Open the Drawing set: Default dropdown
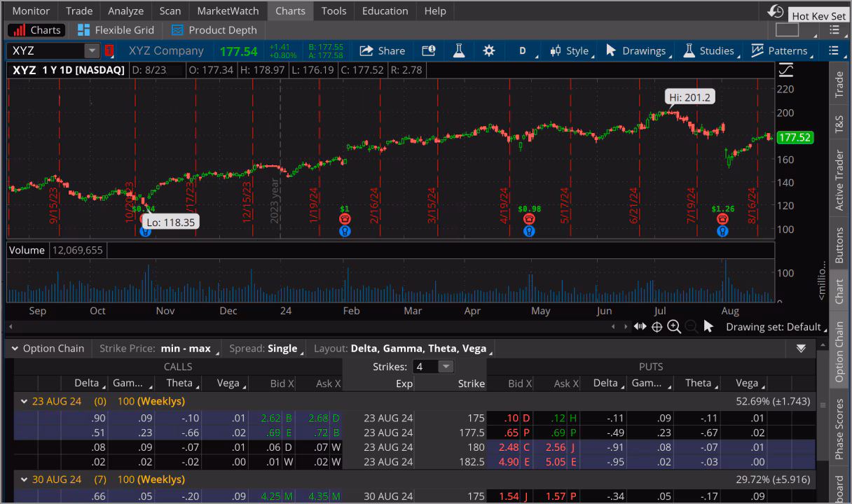The image size is (852, 504). (x=775, y=326)
